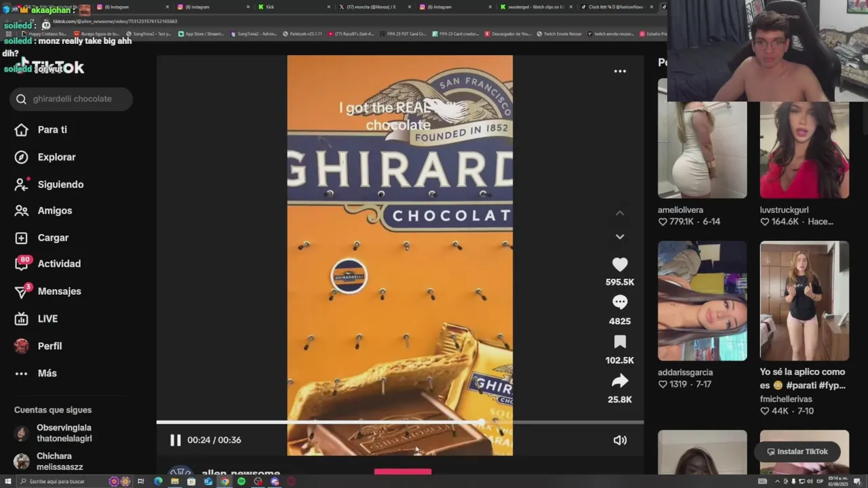This screenshot has width=868, height=488.
Task: Open the Para ti home feed
Action: click(x=41, y=129)
